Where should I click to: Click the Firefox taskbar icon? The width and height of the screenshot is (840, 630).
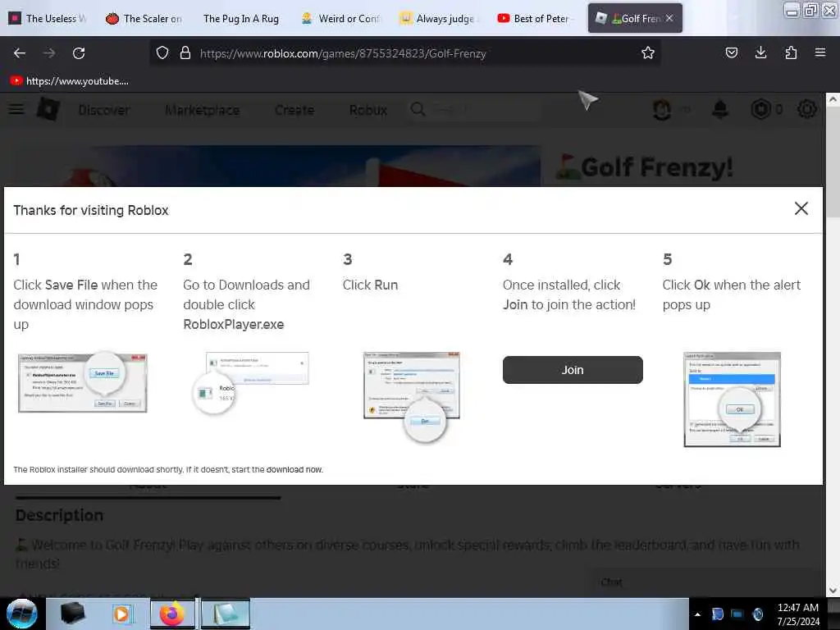point(172,614)
